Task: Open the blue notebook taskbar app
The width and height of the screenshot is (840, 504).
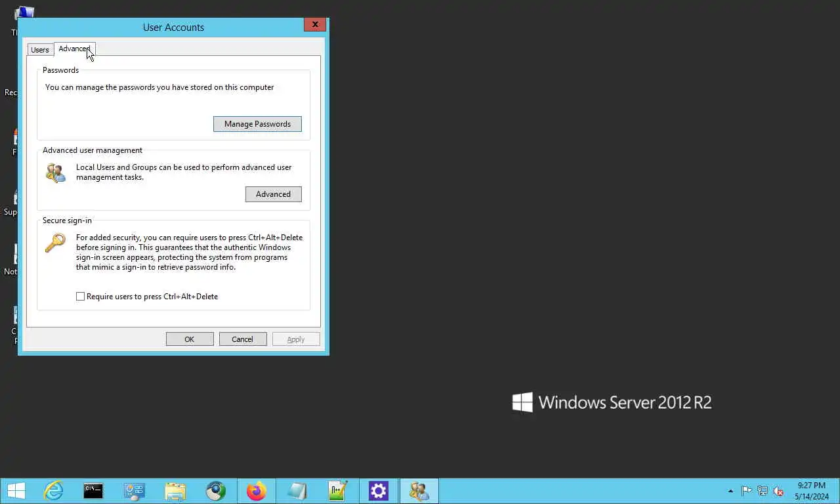Action: 297,491
